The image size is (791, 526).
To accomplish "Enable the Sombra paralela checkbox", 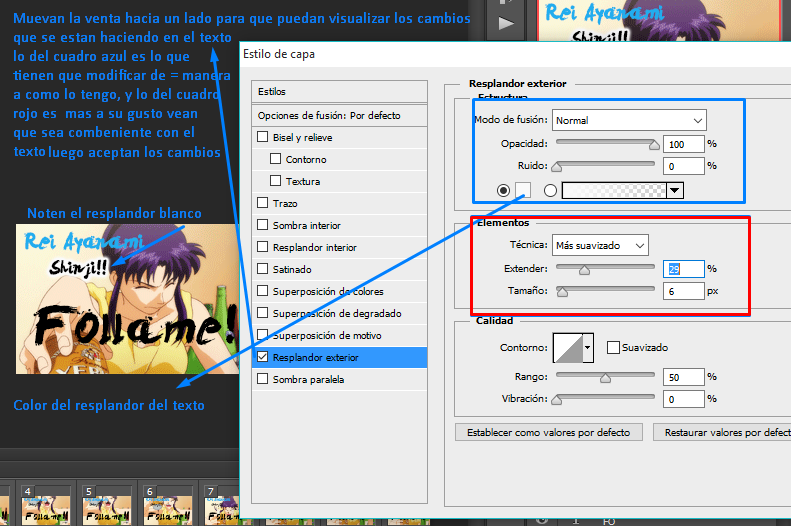I will tap(262, 379).
